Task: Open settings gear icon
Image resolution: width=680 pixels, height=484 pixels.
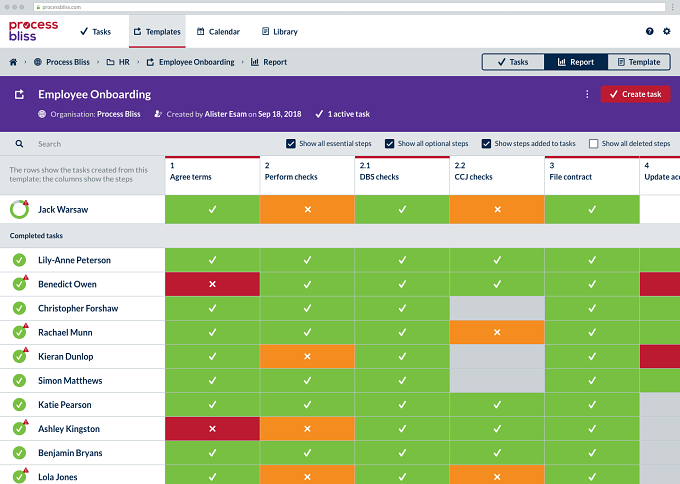Action: 667,31
